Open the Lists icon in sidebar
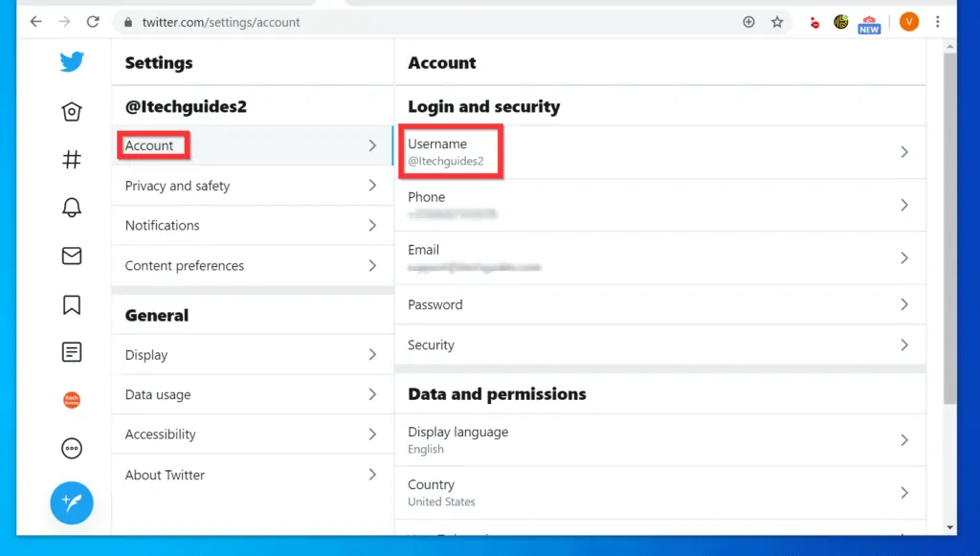 click(72, 351)
